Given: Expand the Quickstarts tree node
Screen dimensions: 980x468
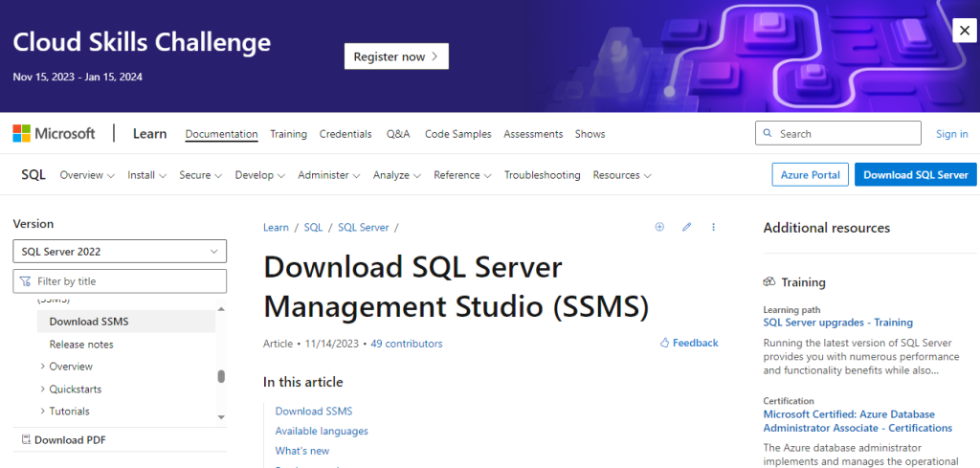Looking at the screenshot, I should 42,389.
